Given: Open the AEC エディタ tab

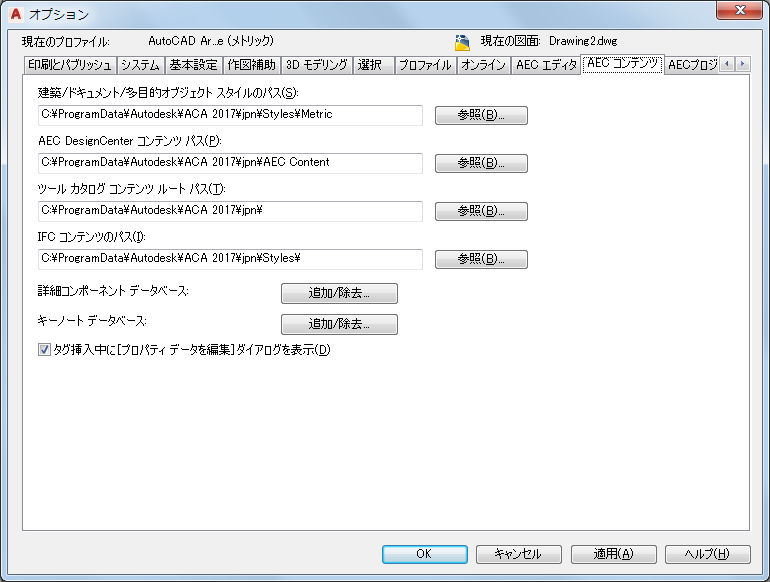Looking at the screenshot, I should click(x=546, y=65).
